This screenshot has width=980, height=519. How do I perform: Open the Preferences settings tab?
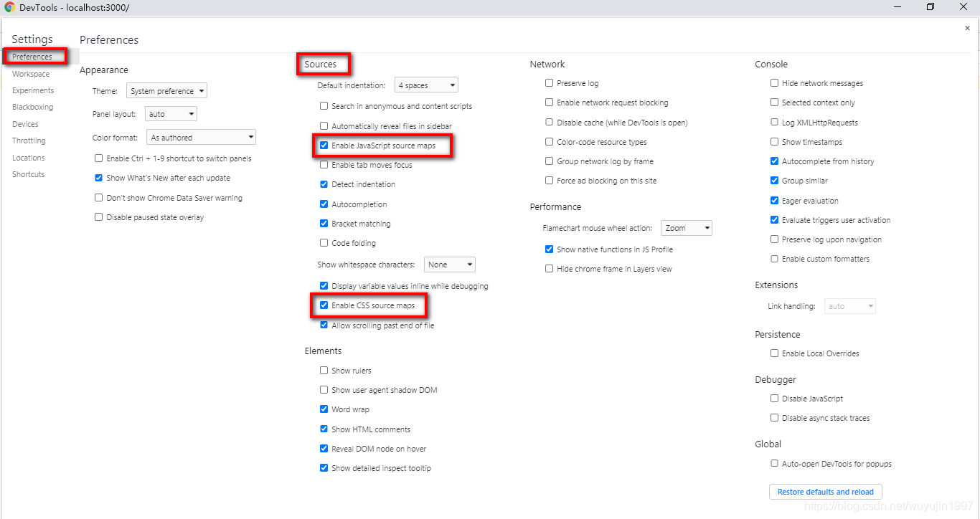pyautogui.click(x=32, y=57)
